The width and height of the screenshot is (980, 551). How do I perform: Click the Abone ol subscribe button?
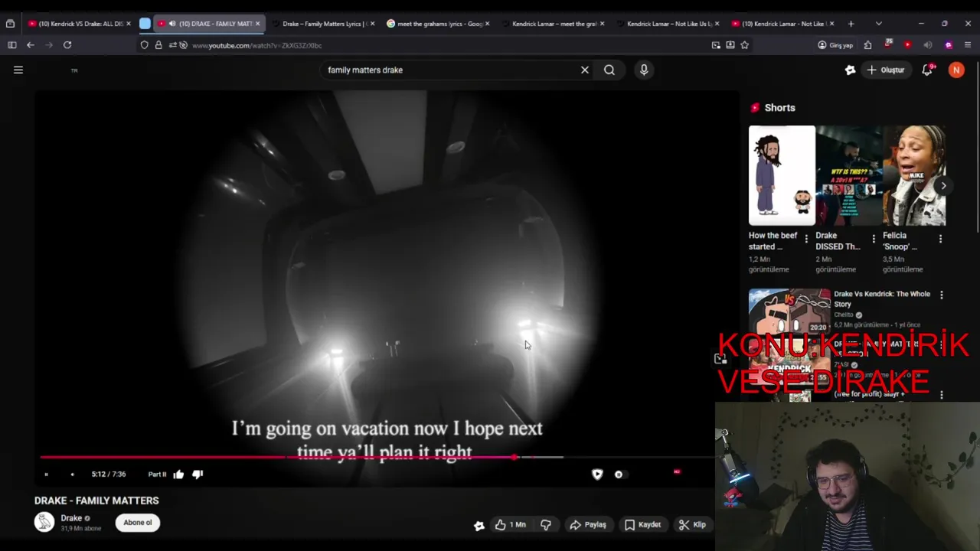[x=138, y=523]
